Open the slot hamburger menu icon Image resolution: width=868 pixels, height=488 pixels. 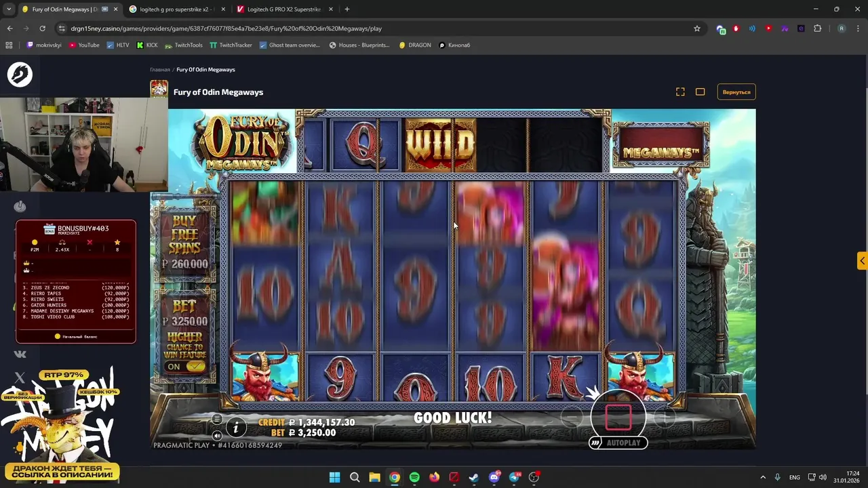(217, 420)
